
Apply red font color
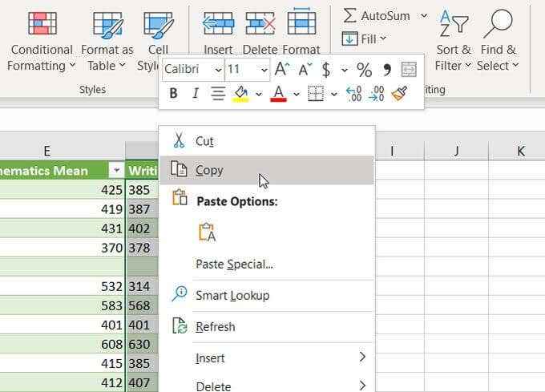[278, 94]
